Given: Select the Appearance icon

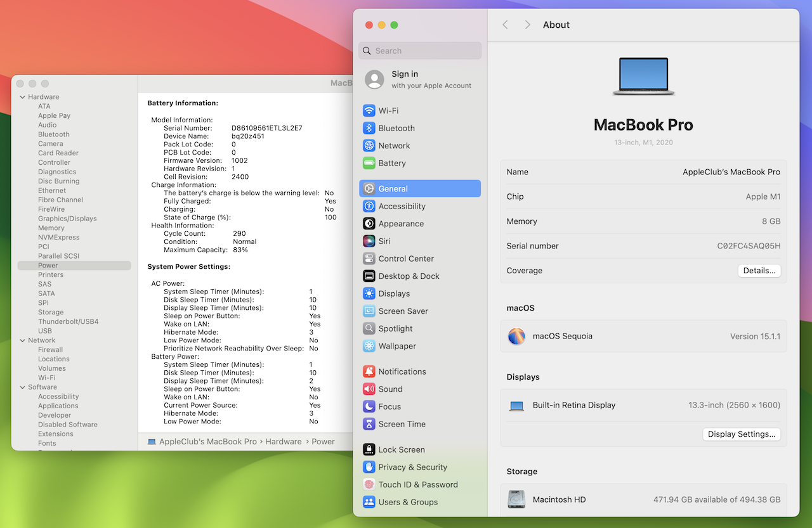Looking at the screenshot, I should coord(369,224).
